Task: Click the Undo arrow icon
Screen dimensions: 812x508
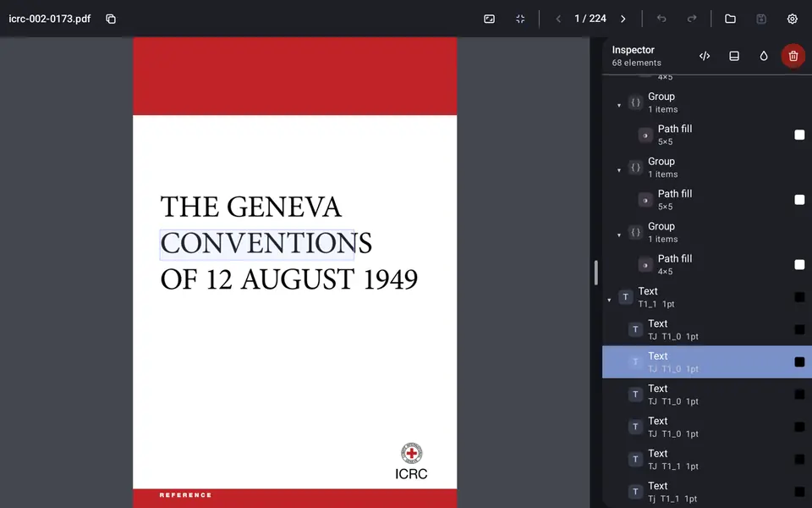Action: pyautogui.click(x=661, y=19)
